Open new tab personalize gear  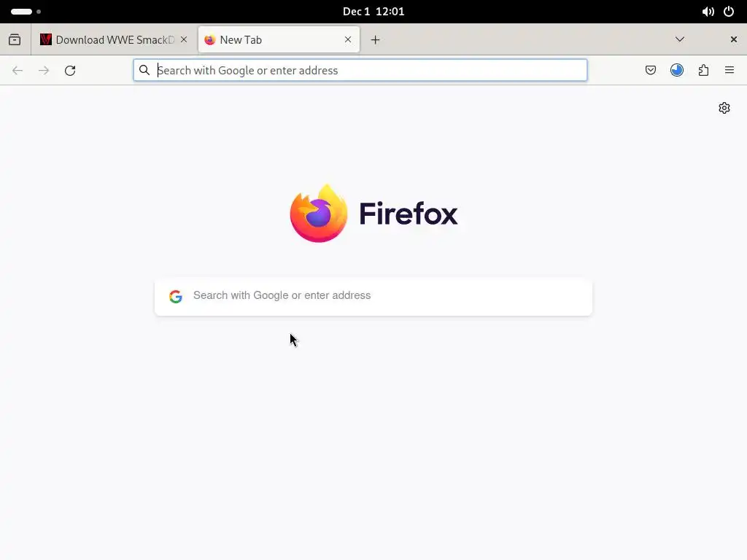[724, 108]
